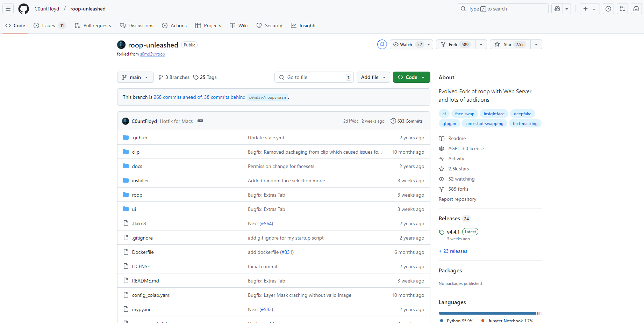Image resolution: width=644 pixels, height=323 pixels.
Task: Switch to the Issues tab
Action: coord(49,25)
